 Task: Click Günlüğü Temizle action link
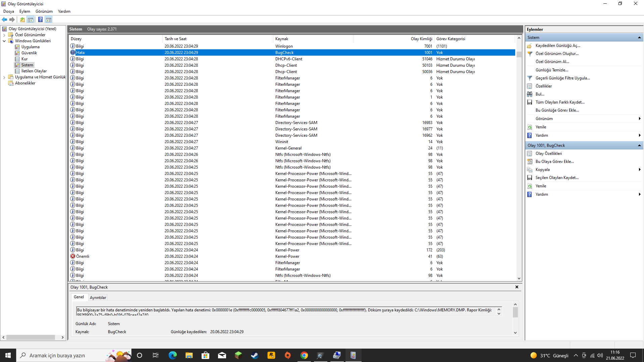click(551, 70)
